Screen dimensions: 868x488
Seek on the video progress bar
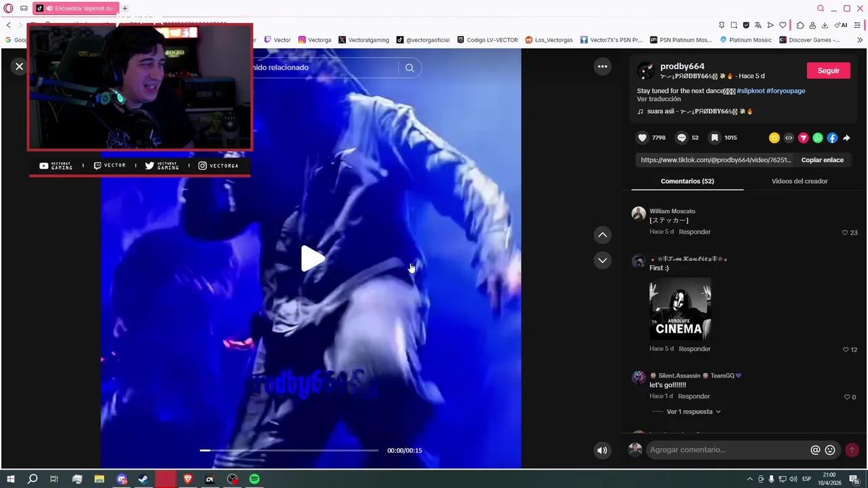click(x=289, y=450)
